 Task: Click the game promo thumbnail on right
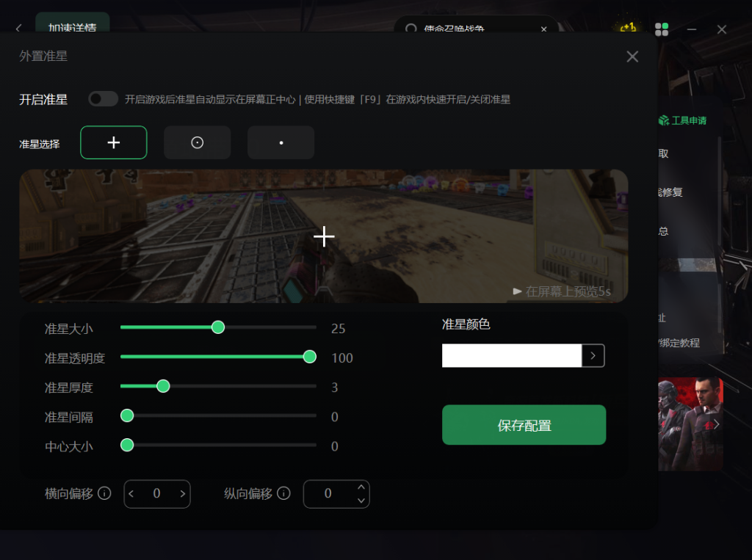click(690, 423)
